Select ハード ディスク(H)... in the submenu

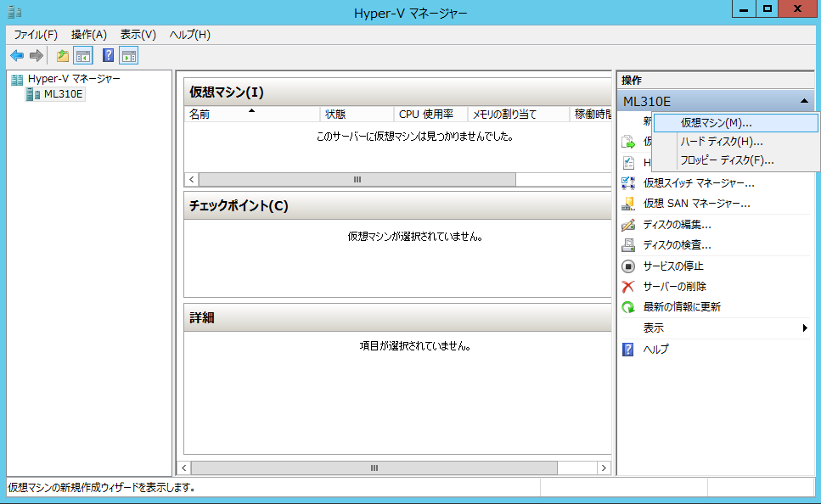click(721, 142)
